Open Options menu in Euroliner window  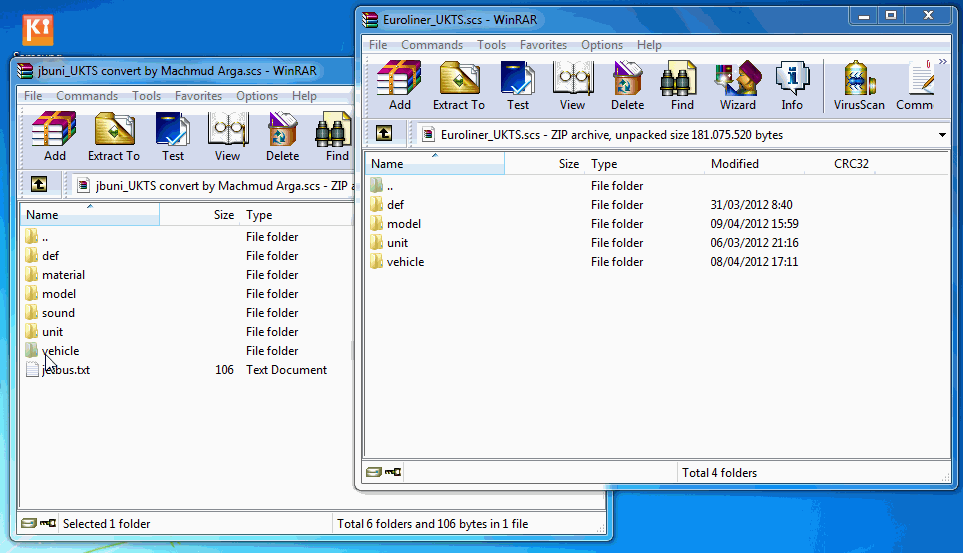602,45
